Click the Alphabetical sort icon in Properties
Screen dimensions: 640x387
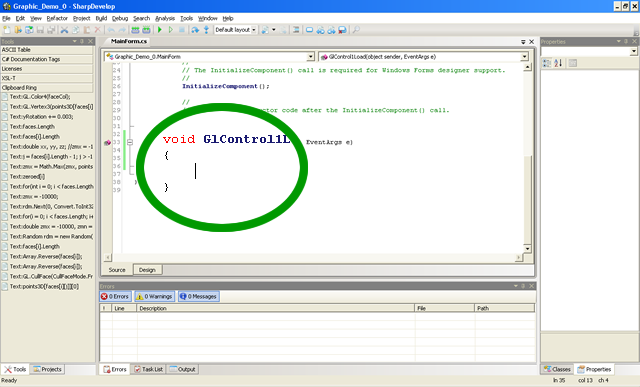pyautogui.click(x=558, y=63)
